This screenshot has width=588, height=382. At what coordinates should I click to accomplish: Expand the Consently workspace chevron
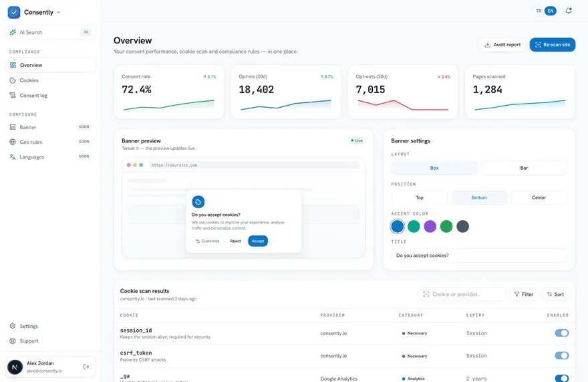coord(58,13)
